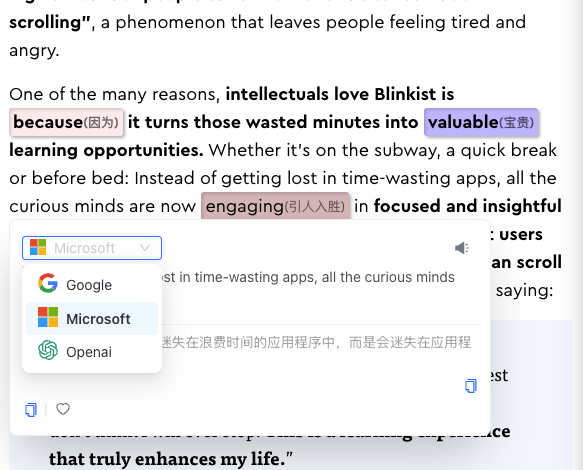Pick Openai as translation provider
583x470 pixels.
(92, 352)
